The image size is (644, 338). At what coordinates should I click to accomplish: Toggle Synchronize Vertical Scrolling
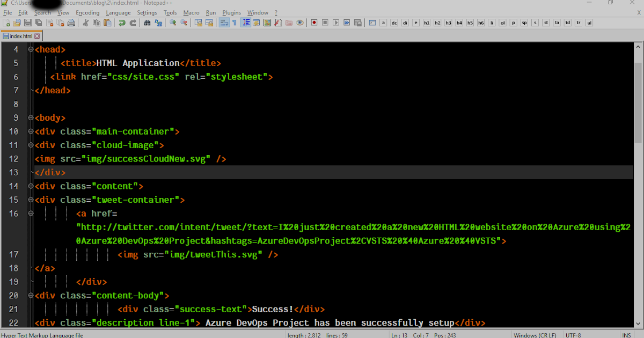[x=199, y=23]
